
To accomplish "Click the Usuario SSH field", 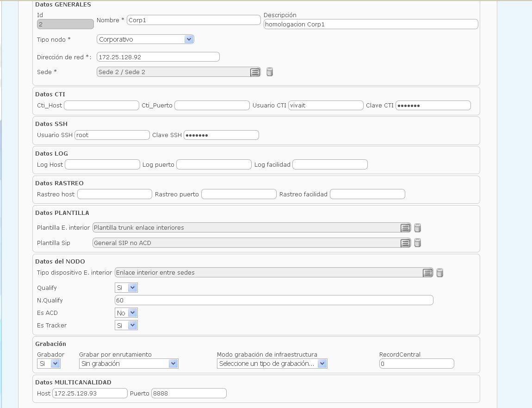I will coord(112,135).
